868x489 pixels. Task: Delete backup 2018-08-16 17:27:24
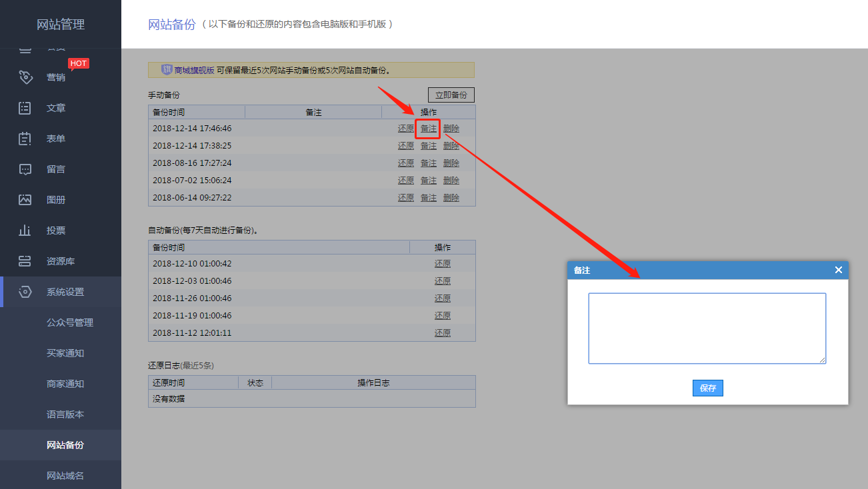tap(451, 163)
